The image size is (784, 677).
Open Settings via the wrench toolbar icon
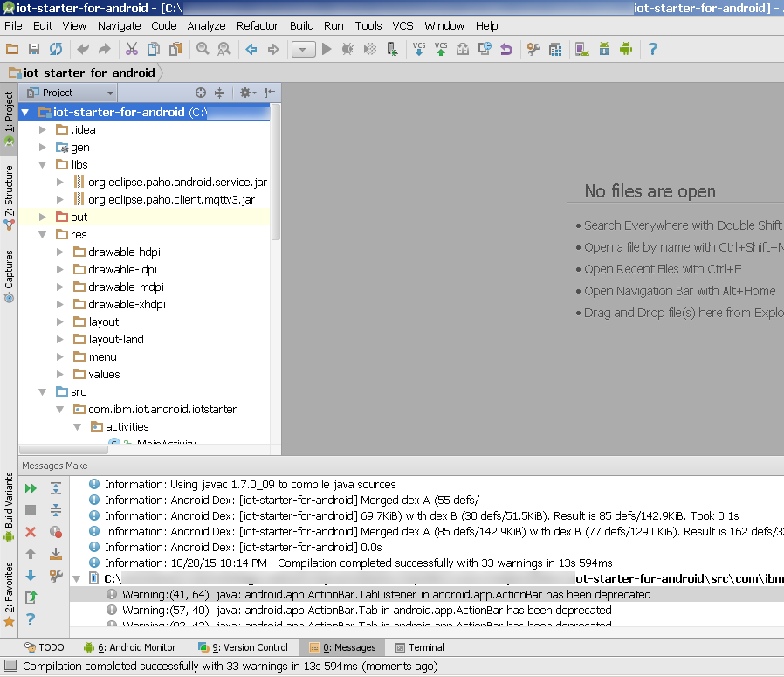tap(533, 49)
